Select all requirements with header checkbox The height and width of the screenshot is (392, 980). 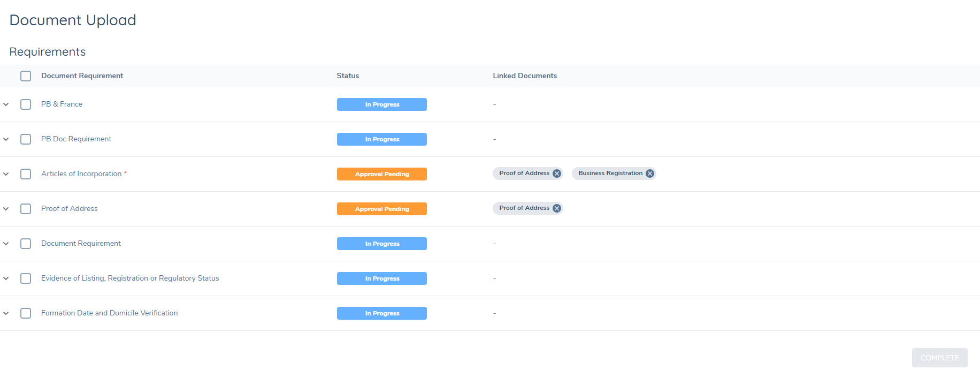[x=26, y=76]
